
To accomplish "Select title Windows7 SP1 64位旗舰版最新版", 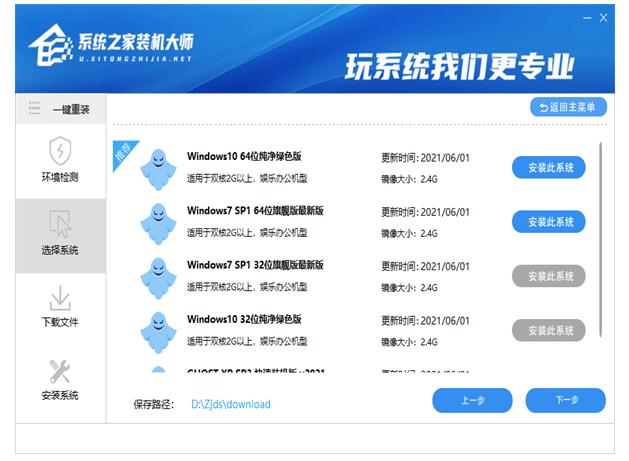I will tap(256, 210).
